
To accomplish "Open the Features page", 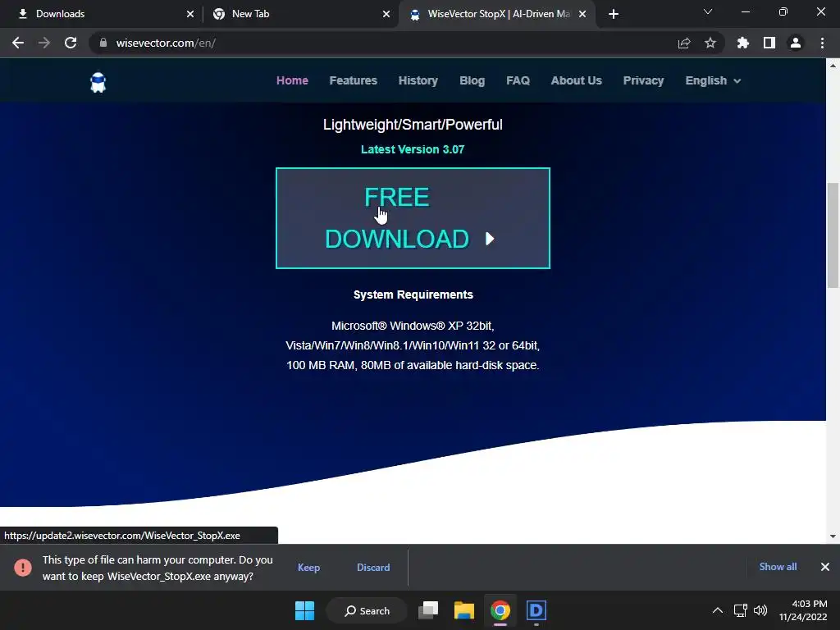I will pos(353,80).
